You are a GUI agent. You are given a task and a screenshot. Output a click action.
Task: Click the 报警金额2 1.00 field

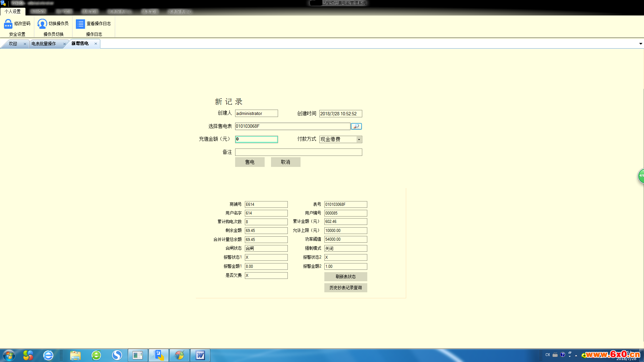click(x=346, y=266)
